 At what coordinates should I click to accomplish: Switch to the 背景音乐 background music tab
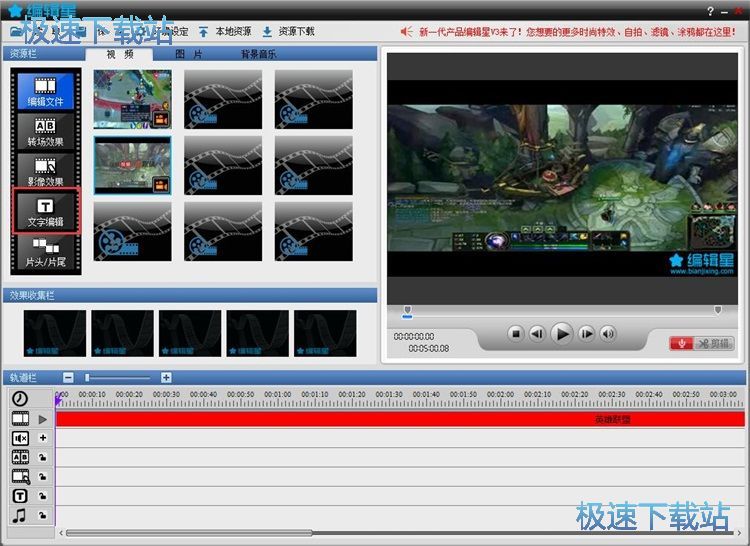point(258,54)
